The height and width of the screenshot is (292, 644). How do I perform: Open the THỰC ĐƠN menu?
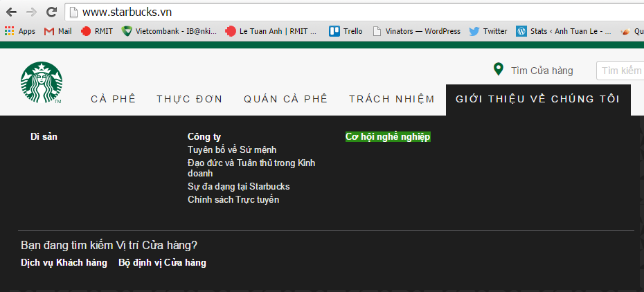pos(190,99)
